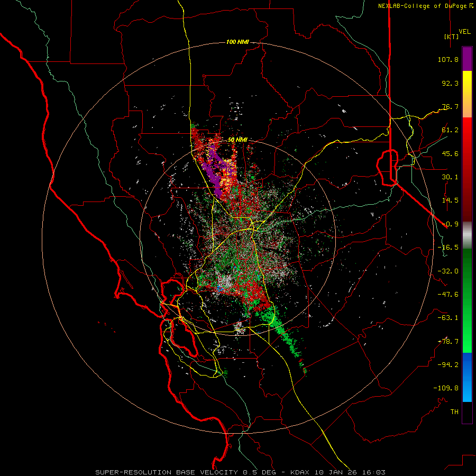Viewport: 476px width, 476px height.
Task: Click the -0.9 velocity scale value
Action: click(x=450, y=224)
